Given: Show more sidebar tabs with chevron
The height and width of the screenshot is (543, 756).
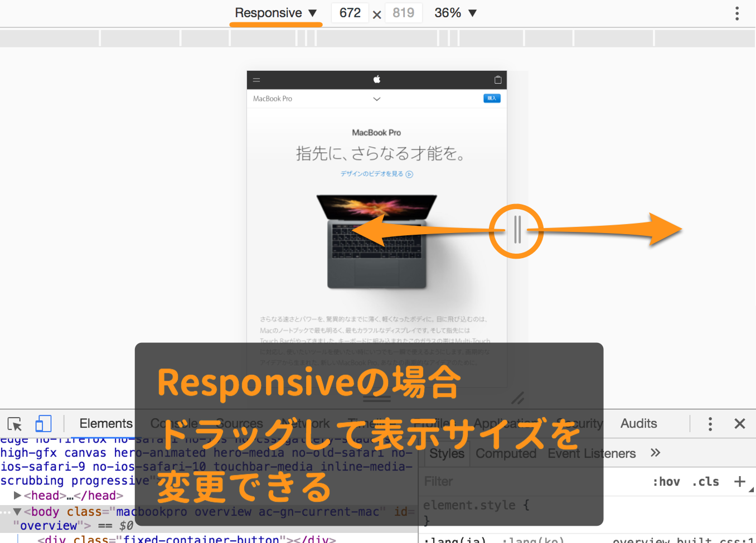Looking at the screenshot, I should click(655, 453).
